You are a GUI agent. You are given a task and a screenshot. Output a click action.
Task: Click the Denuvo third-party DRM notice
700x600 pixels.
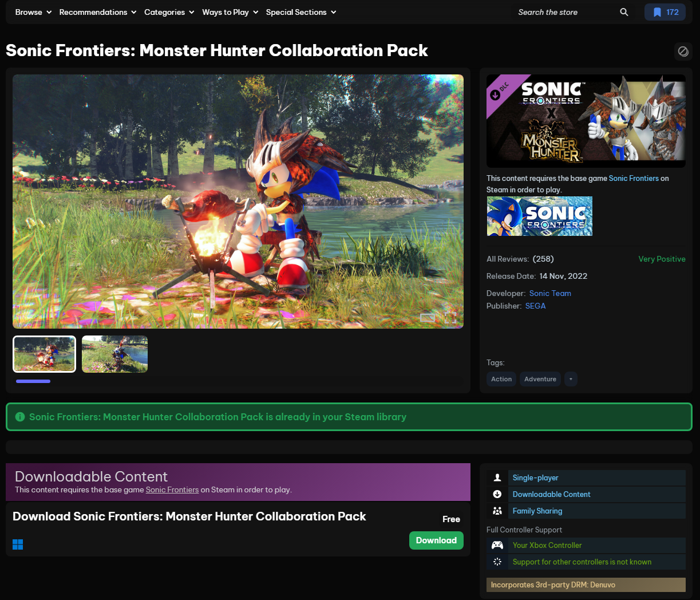point(586,585)
